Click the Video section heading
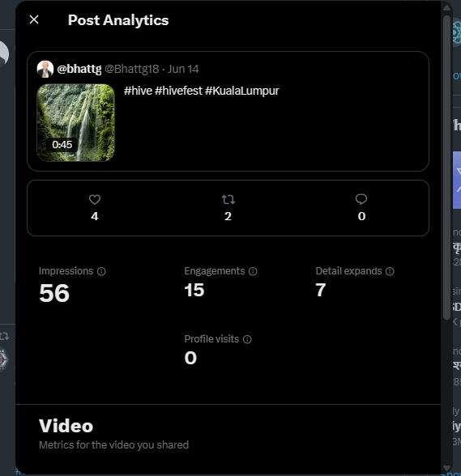 coord(66,426)
